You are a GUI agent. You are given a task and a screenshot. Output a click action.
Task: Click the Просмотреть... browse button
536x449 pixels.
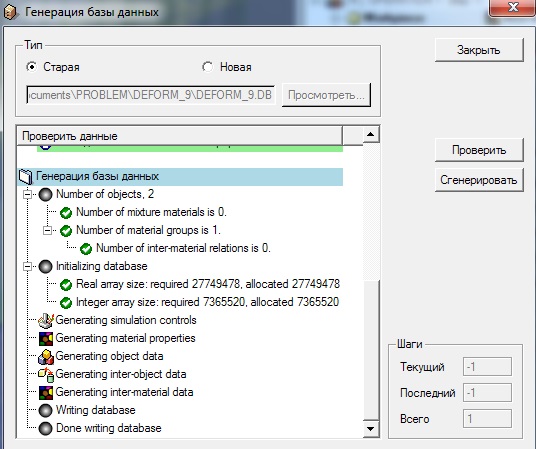coord(326,95)
